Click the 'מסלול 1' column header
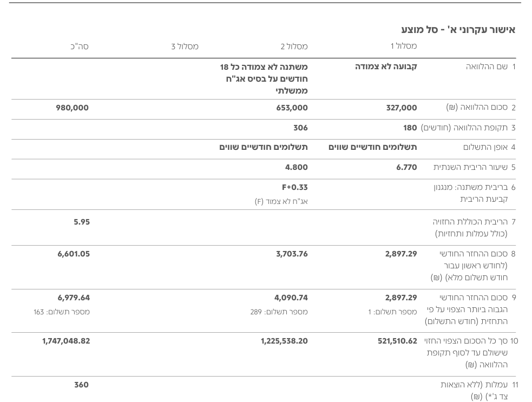The width and height of the screenshot is (532, 402). (404, 46)
